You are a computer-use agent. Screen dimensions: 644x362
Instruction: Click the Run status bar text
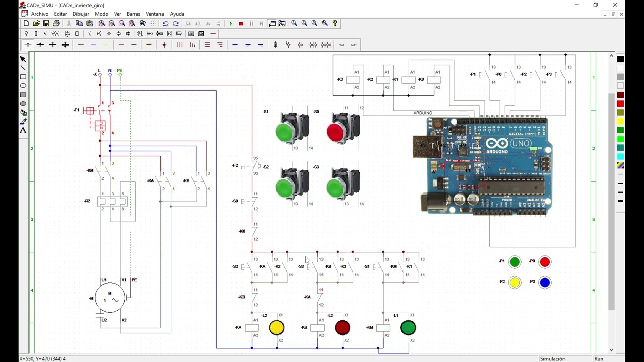599,359
